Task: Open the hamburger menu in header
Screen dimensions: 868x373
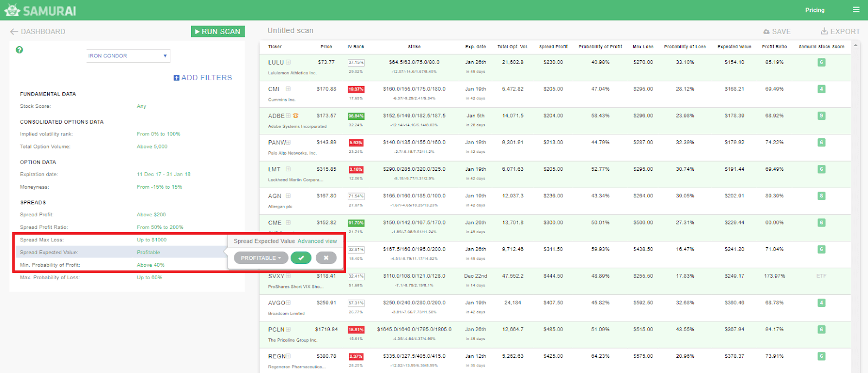Action: pyautogui.click(x=856, y=10)
